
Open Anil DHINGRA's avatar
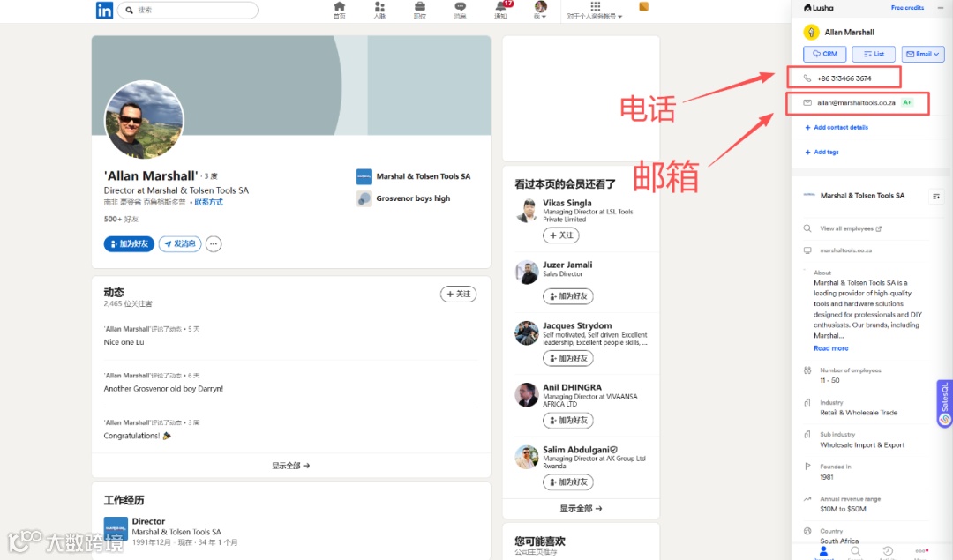(526, 395)
